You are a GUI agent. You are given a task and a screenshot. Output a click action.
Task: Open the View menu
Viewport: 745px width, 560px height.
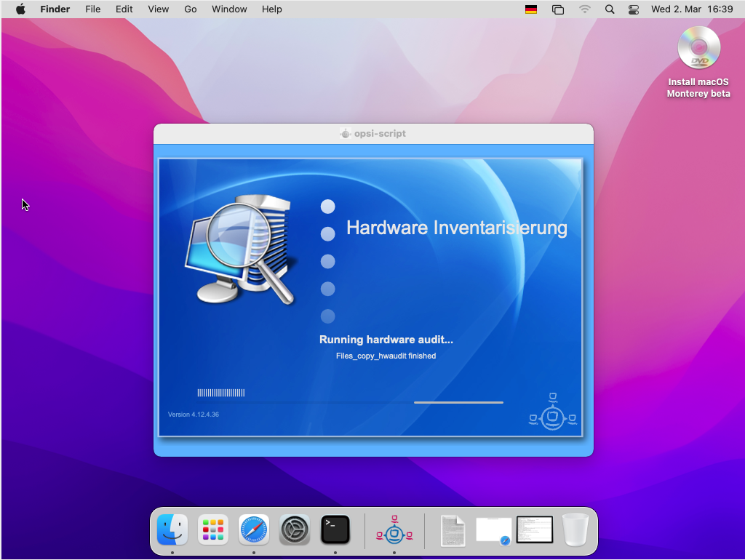pyautogui.click(x=158, y=9)
